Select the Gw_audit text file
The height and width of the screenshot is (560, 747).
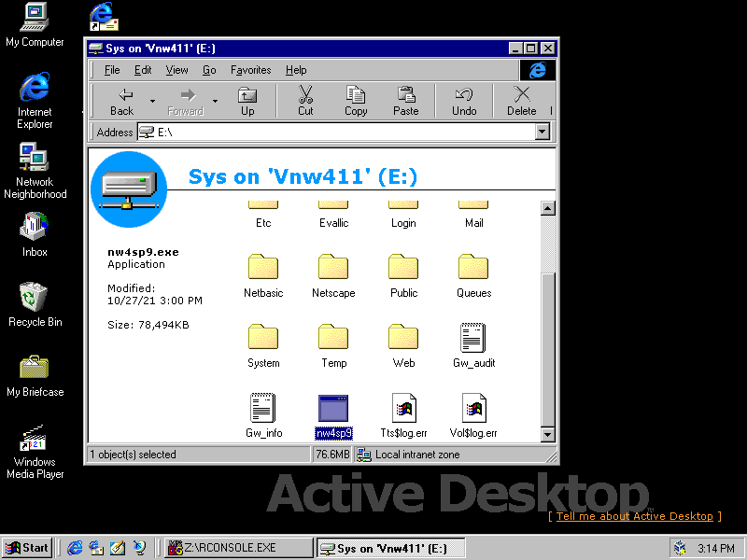tap(473, 345)
